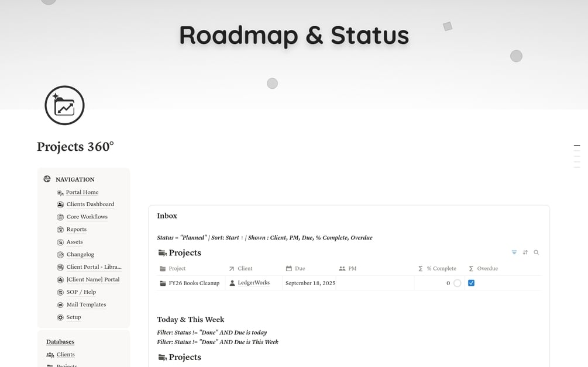Click the Projects 360° page icon

click(x=64, y=105)
